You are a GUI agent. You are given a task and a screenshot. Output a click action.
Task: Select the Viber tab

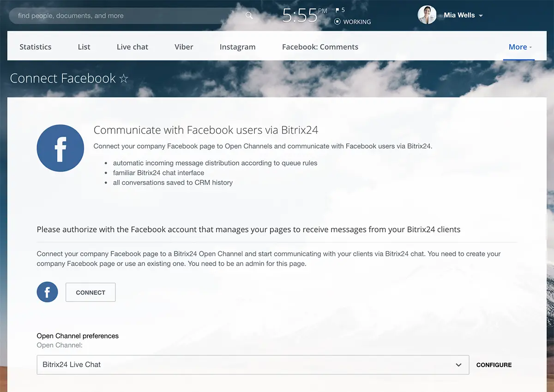[184, 47]
